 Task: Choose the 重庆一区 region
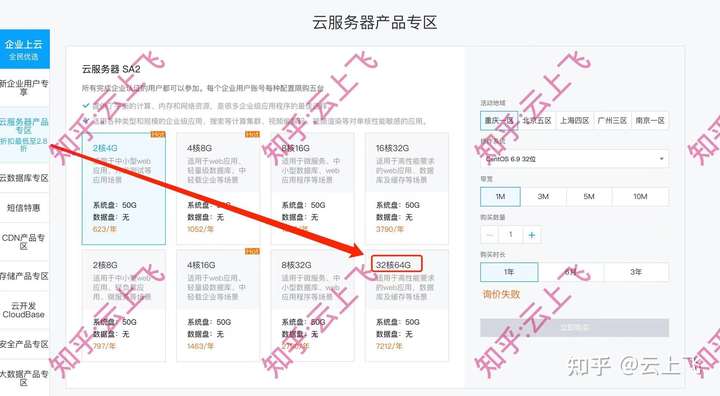(x=499, y=120)
